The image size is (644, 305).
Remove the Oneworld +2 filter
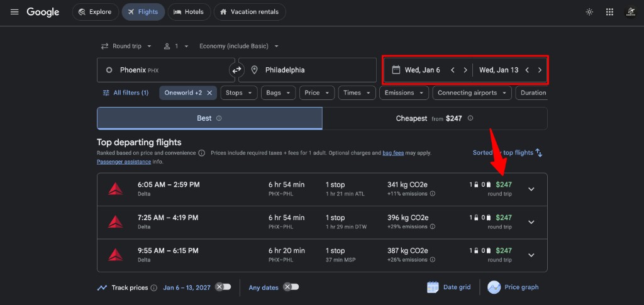(209, 93)
